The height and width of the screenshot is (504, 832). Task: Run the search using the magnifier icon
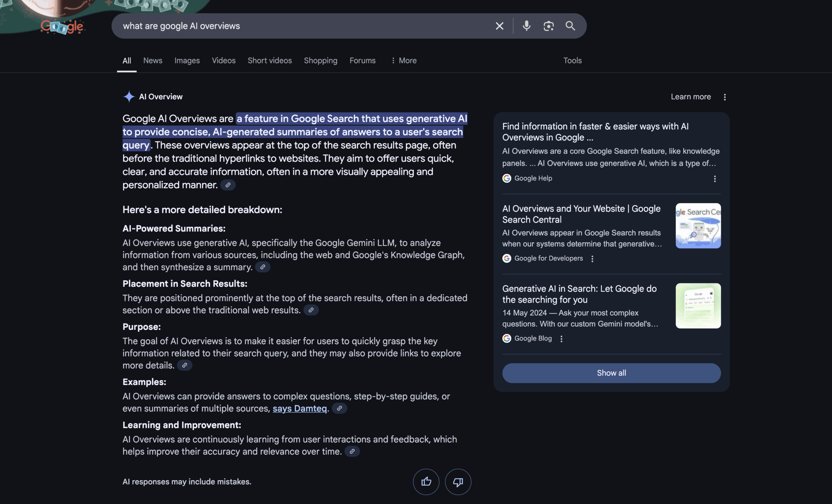(x=570, y=26)
